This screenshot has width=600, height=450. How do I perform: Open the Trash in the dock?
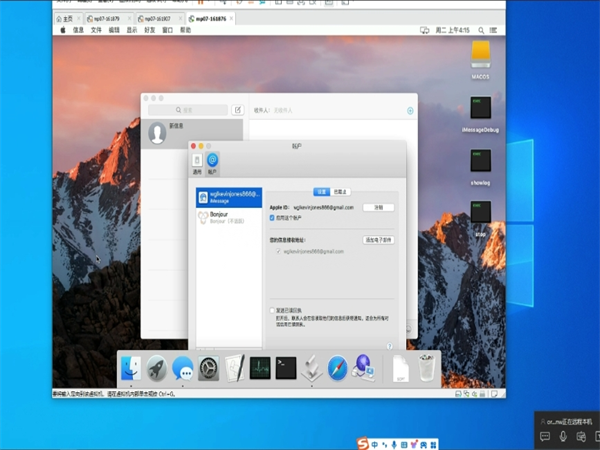click(x=427, y=368)
